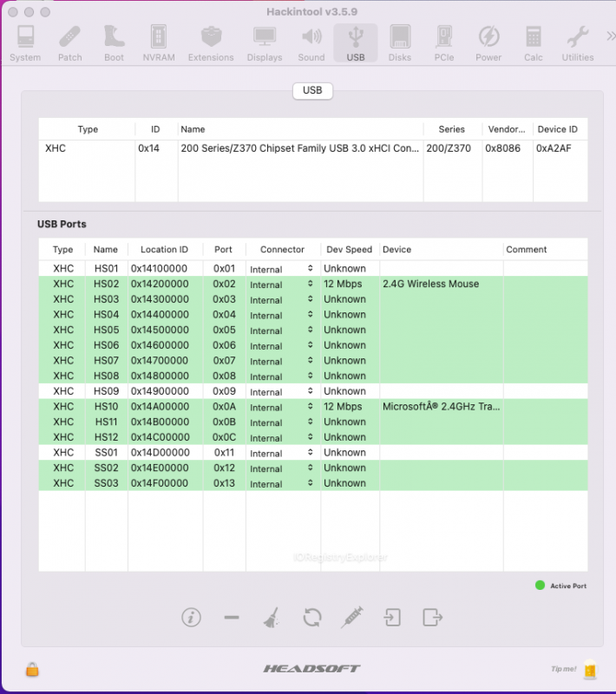Screen dimensions: 616x694
Task: Click the export icon in bottom toolbar
Action: pyautogui.click(x=432, y=617)
